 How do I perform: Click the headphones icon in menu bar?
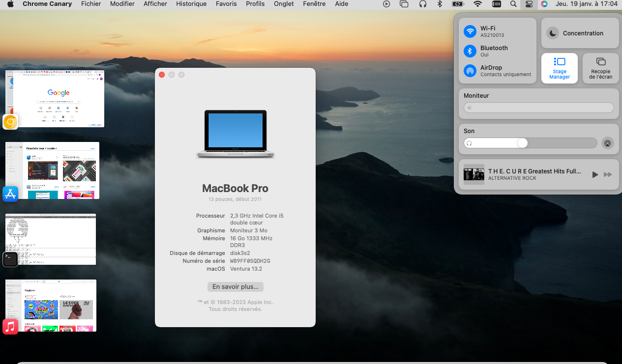click(x=423, y=4)
